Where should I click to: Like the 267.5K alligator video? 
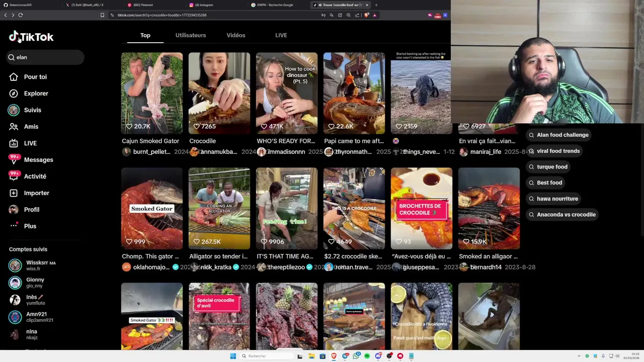pyautogui.click(x=197, y=242)
